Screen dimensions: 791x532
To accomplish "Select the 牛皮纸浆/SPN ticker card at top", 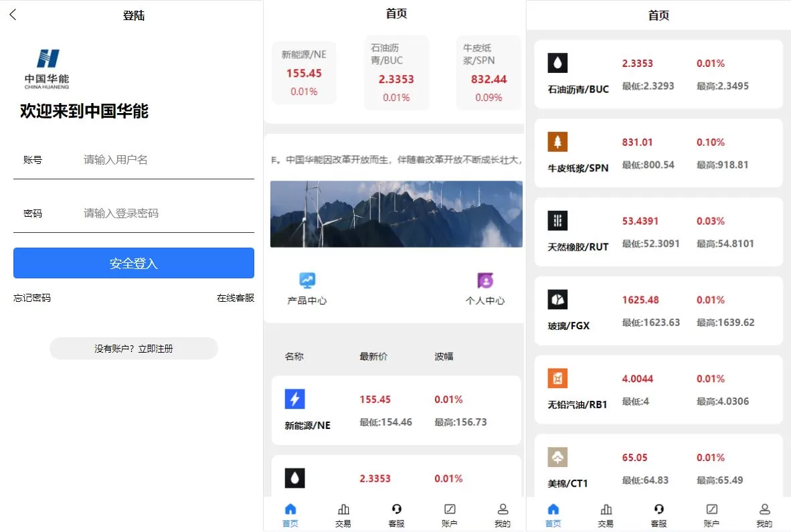I will pyautogui.click(x=489, y=73).
